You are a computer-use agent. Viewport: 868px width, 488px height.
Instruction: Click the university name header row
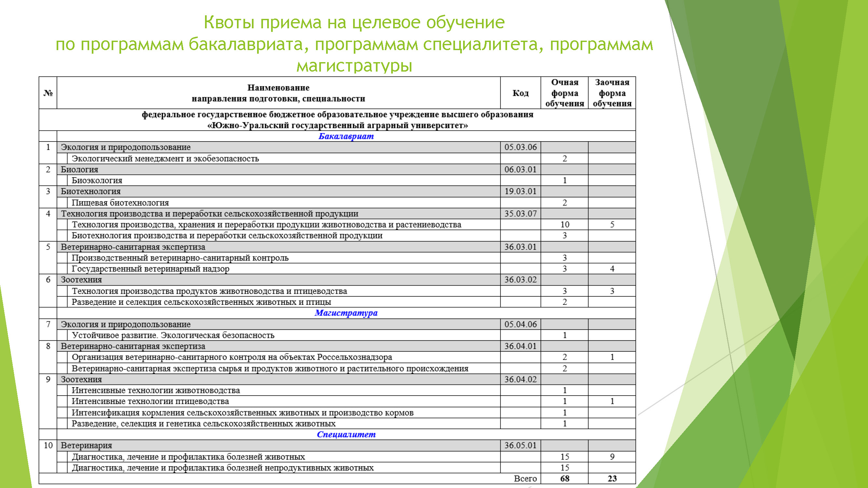click(x=337, y=121)
